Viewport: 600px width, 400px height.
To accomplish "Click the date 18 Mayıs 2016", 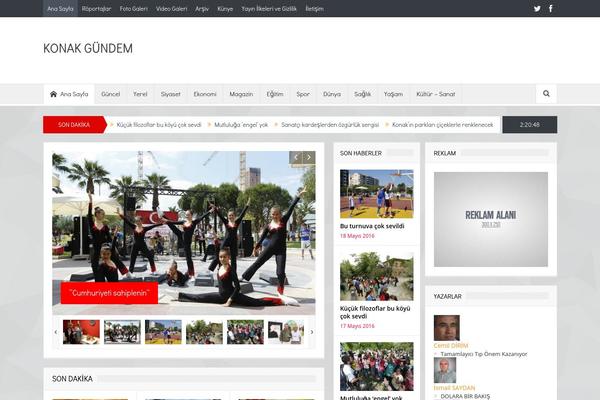I will 357,236.
